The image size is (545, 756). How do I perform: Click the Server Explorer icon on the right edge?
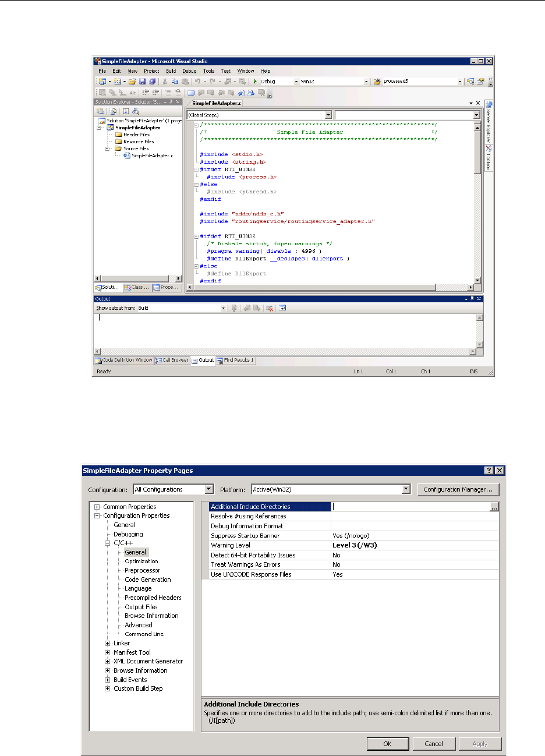pos(489,105)
